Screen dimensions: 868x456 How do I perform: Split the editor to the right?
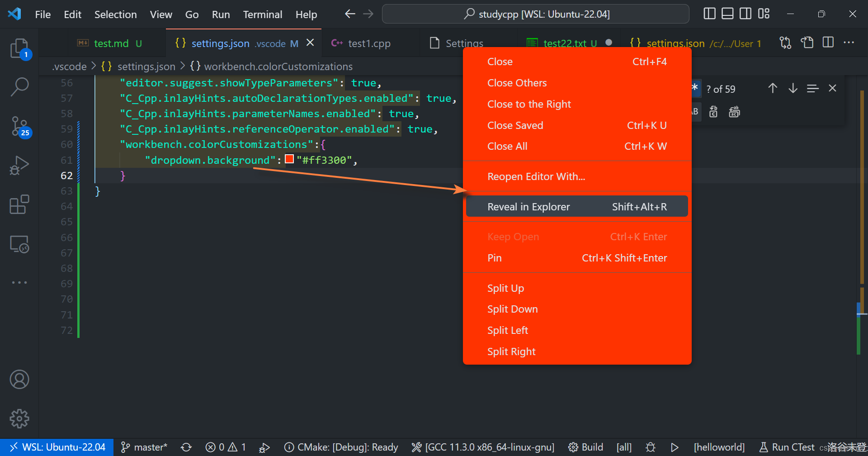(828, 43)
